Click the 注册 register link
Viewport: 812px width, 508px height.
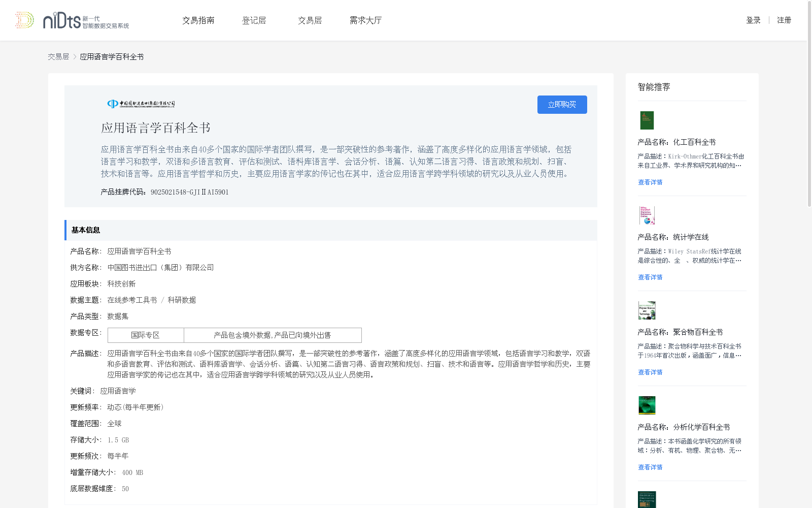784,20
